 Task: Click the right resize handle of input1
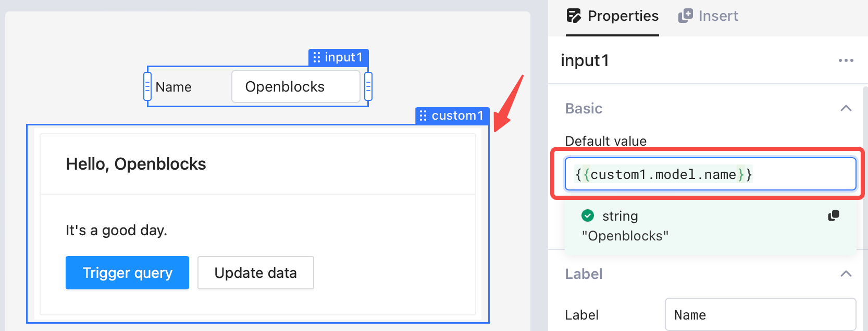tap(368, 86)
